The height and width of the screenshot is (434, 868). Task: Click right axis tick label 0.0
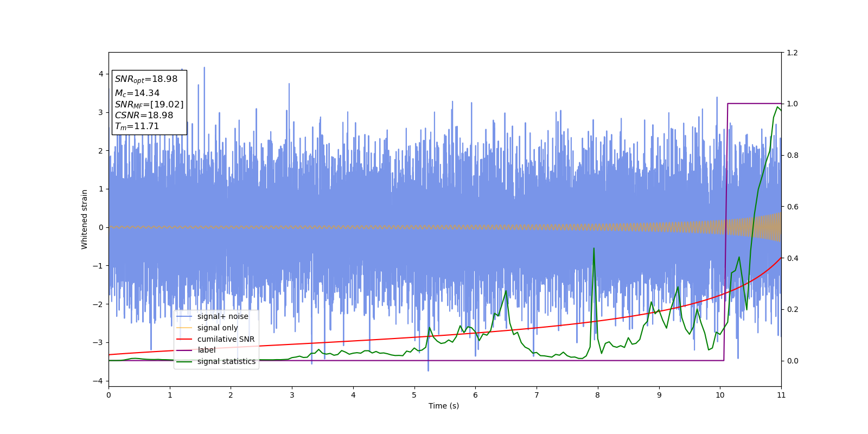tap(792, 361)
